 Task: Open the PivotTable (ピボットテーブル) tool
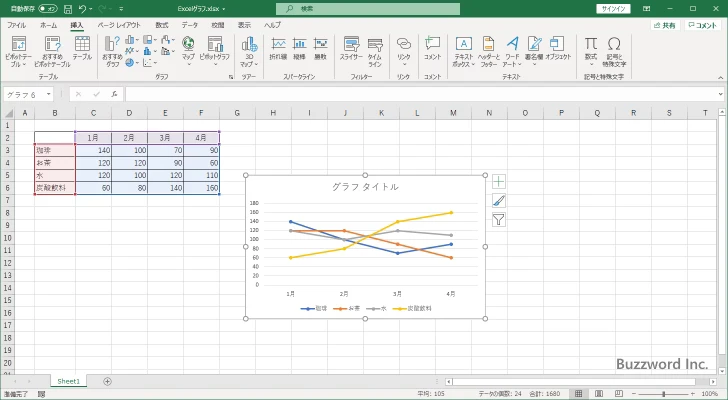19,51
